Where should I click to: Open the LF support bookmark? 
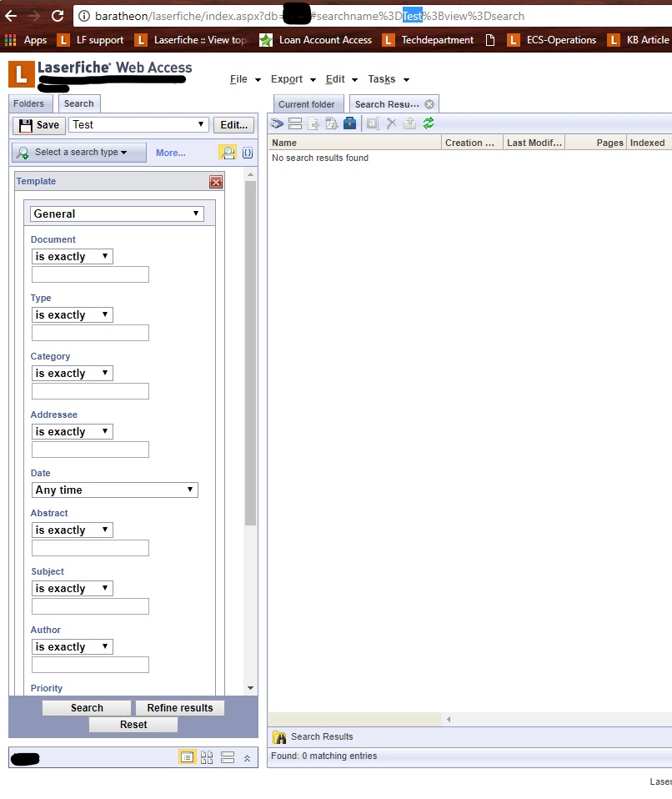tap(91, 40)
